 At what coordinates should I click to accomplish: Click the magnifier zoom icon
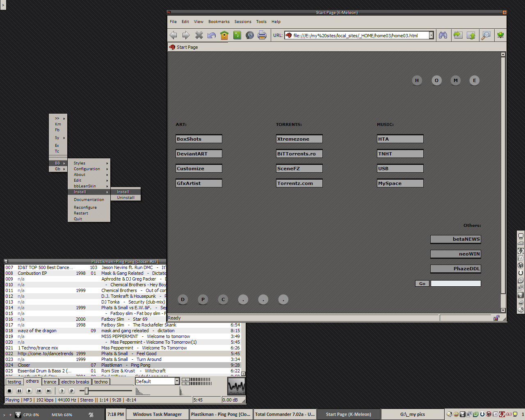pos(486,35)
